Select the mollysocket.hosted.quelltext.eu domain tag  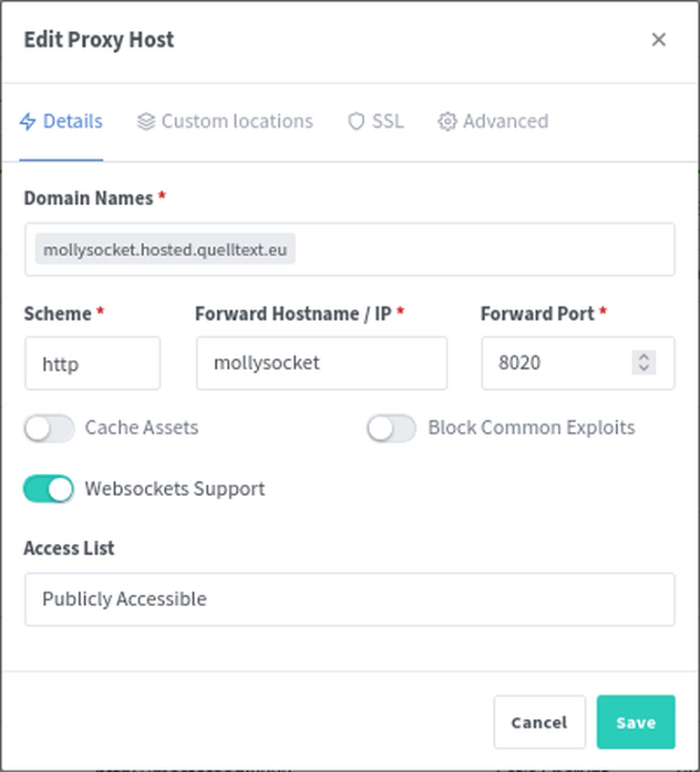[165, 249]
